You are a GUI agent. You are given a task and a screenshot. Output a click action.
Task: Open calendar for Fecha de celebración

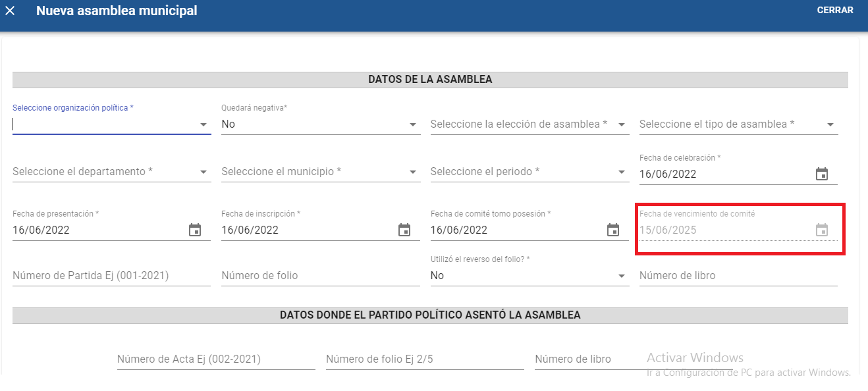pos(822,174)
